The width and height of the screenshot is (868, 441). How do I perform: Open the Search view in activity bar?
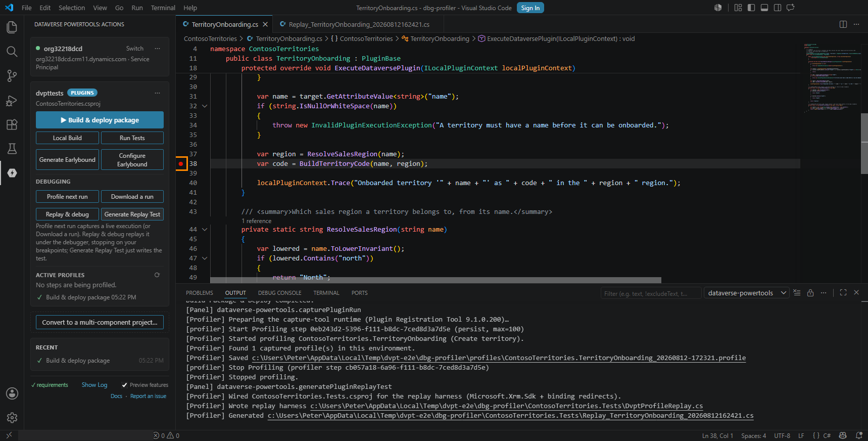(x=12, y=52)
